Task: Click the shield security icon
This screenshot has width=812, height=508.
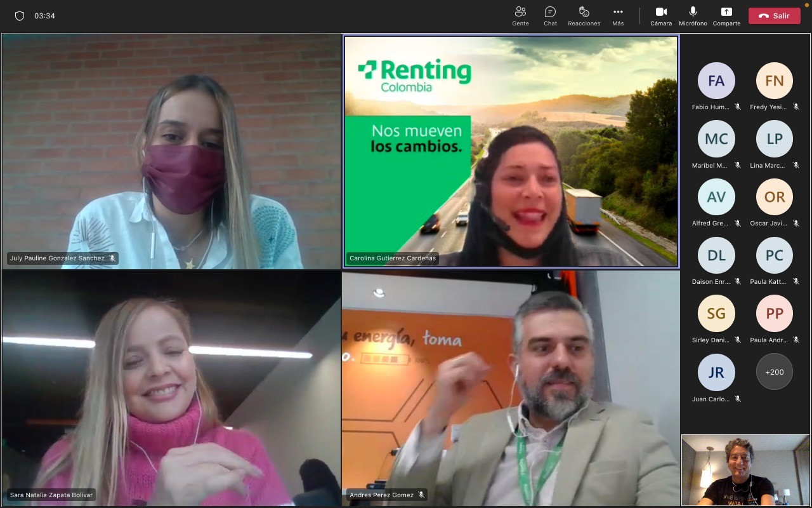Action: 20,16
